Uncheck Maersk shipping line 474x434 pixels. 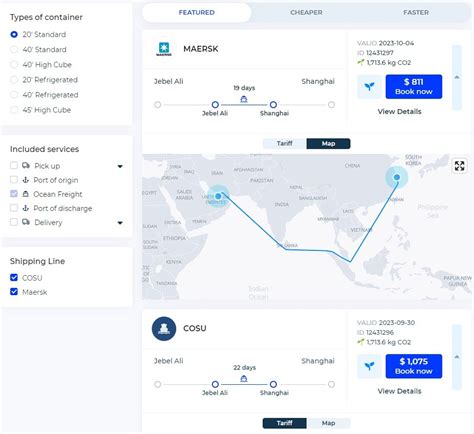click(14, 292)
